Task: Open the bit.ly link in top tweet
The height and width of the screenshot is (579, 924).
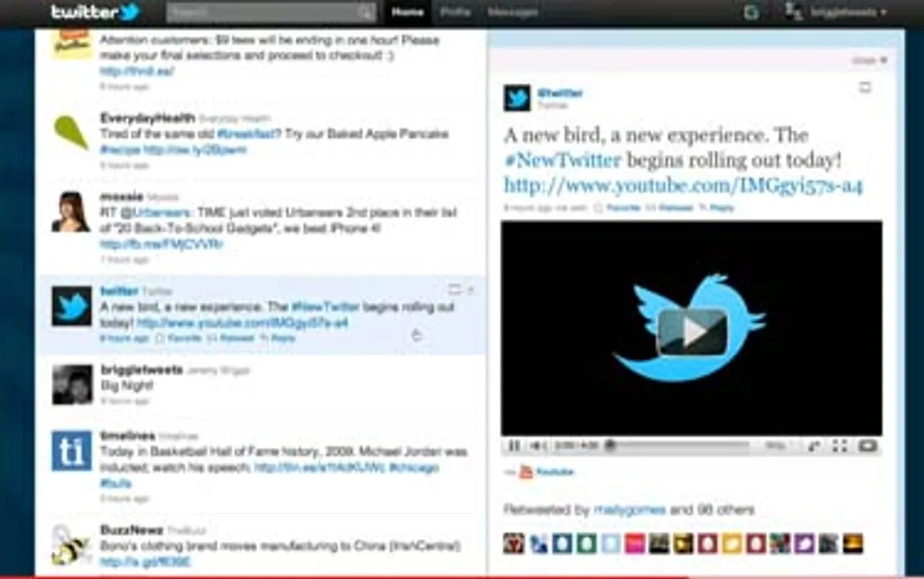Action: [x=137, y=71]
